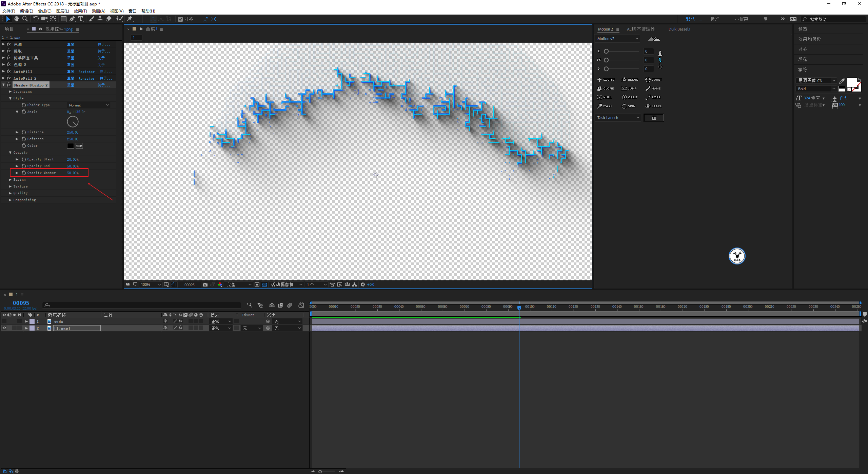
Task: Click the Show Channel RGB icon
Action: tap(220, 285)
